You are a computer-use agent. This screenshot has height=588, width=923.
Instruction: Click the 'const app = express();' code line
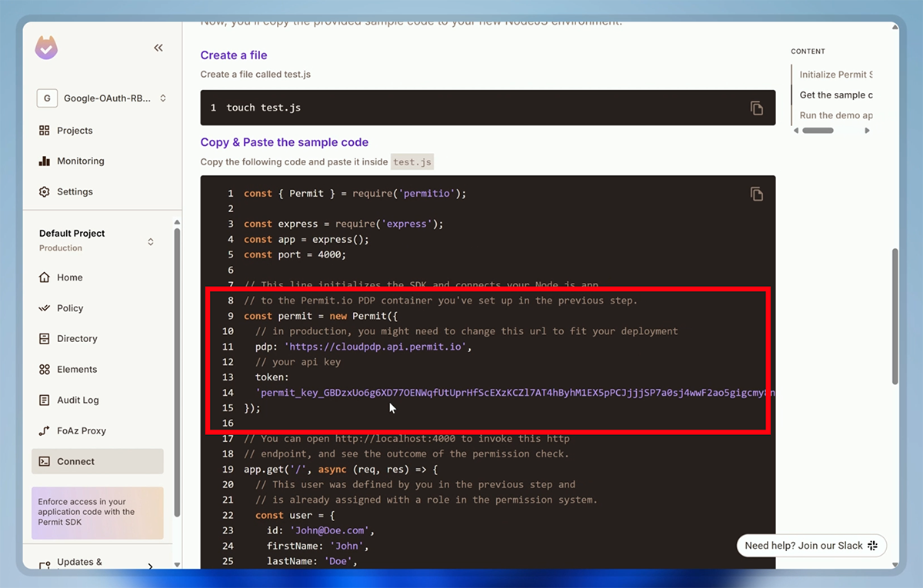(x=307, y=239)
